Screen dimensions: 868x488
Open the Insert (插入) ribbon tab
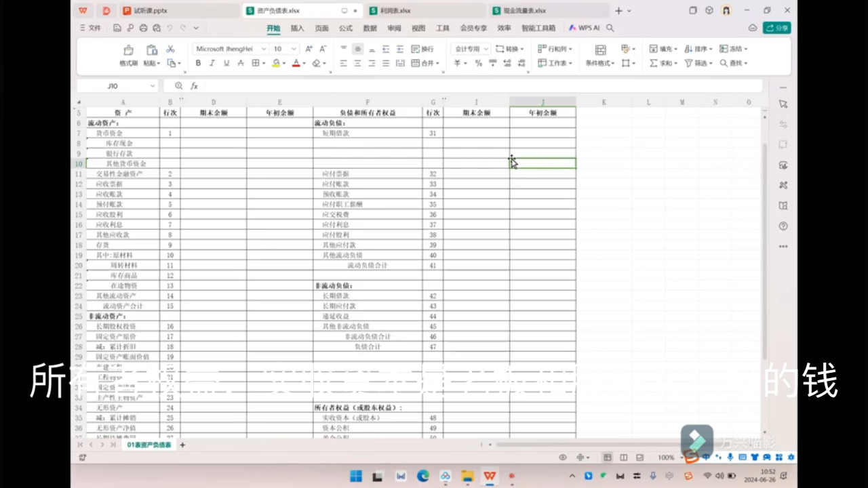pos(297,28)
